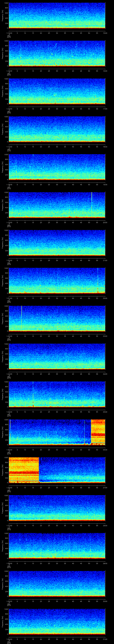Click the 1:22:00 start time label
The width and height of the screenshot is (114, 644).
click(9, 336)
